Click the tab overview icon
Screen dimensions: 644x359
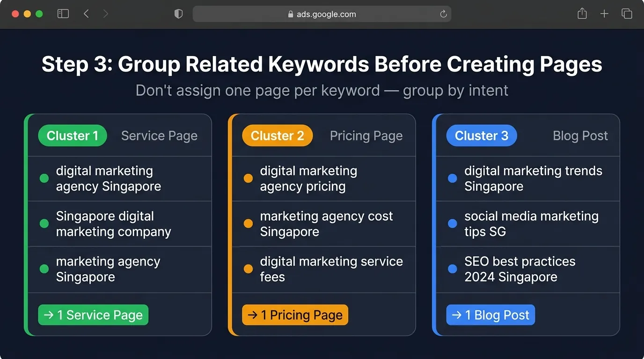tap(627, 14)
